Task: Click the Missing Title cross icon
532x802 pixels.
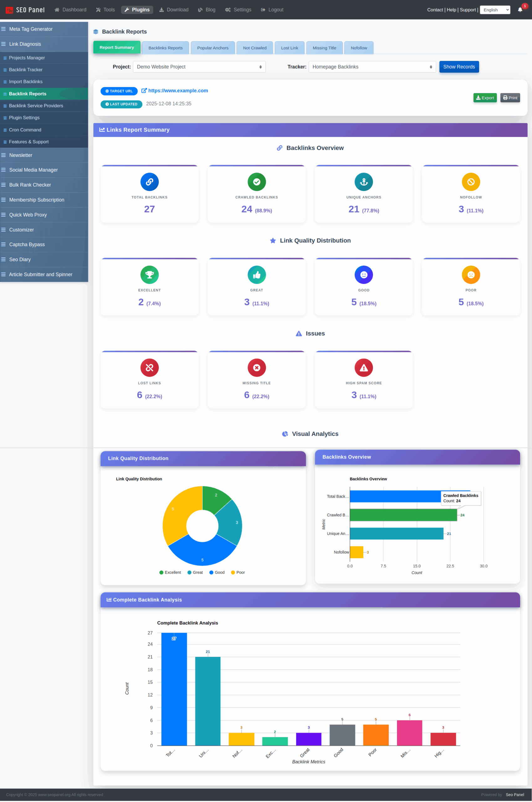Action: coord(256,368)
